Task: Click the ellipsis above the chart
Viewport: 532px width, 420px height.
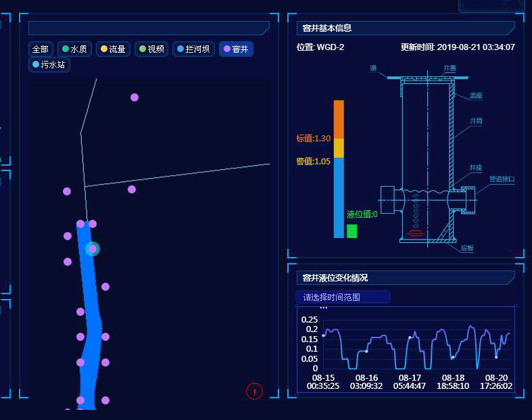Action: click(323, 308)
